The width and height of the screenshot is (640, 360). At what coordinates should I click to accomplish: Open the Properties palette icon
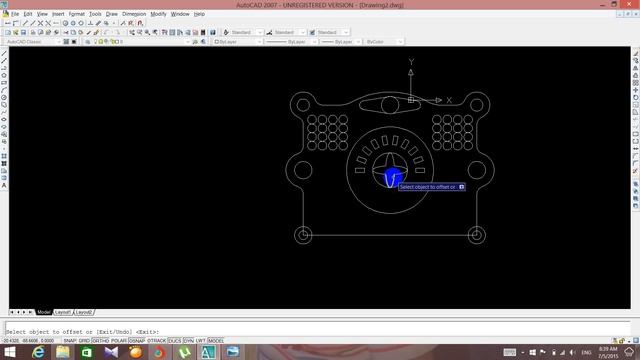164,32
